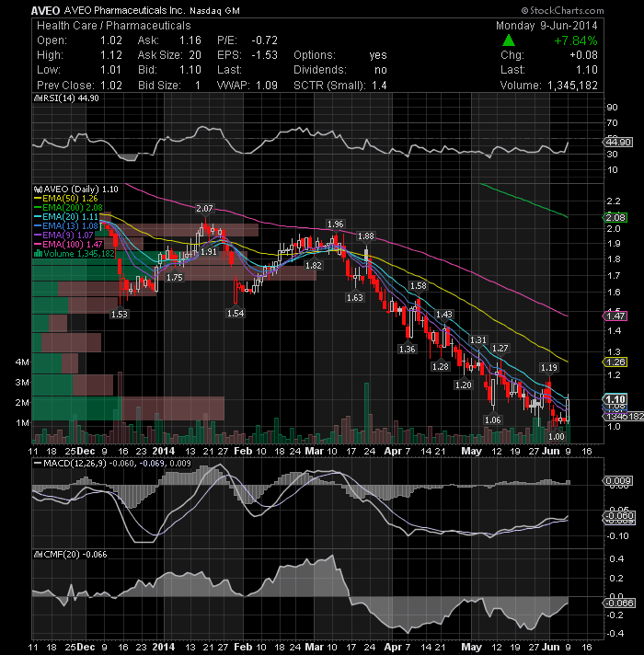Click the -0.066 tag on CMF axis
The image size is (644, 655).
[x=619, y=603]
